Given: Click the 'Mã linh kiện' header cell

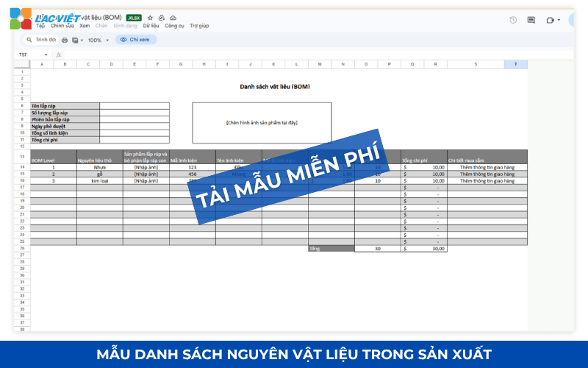Looking at the screenshot, I should (193, 157).
